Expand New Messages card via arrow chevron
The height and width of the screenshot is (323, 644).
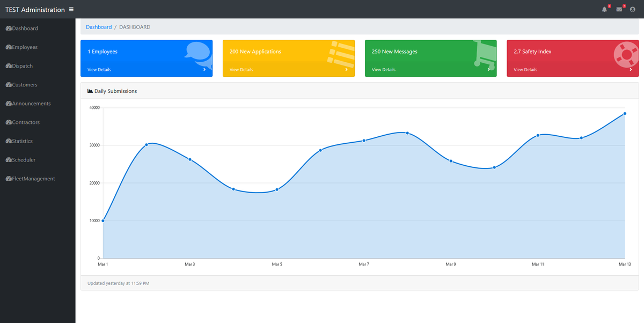pyautogui.click(x=488, y=70)
